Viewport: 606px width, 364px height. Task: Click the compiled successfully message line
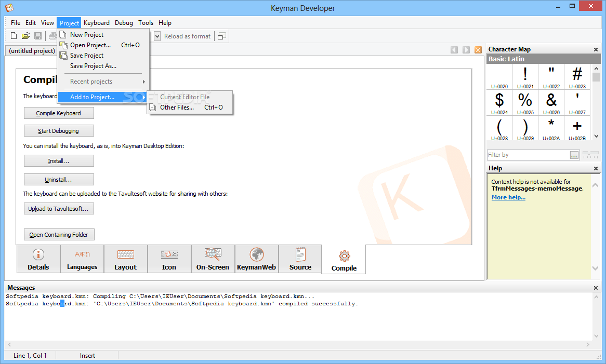click(x=182, y=304)
